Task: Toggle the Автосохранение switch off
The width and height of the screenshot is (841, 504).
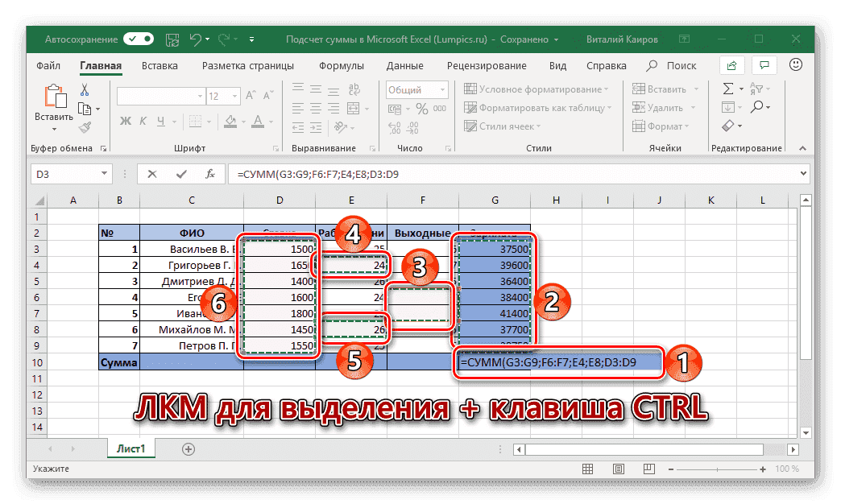Action: 138,38
